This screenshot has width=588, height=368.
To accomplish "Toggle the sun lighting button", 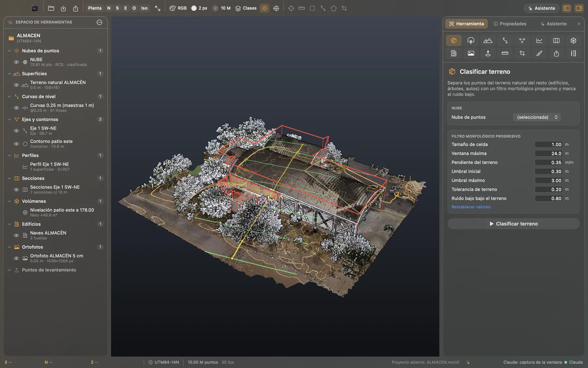I will coord(265,8).
